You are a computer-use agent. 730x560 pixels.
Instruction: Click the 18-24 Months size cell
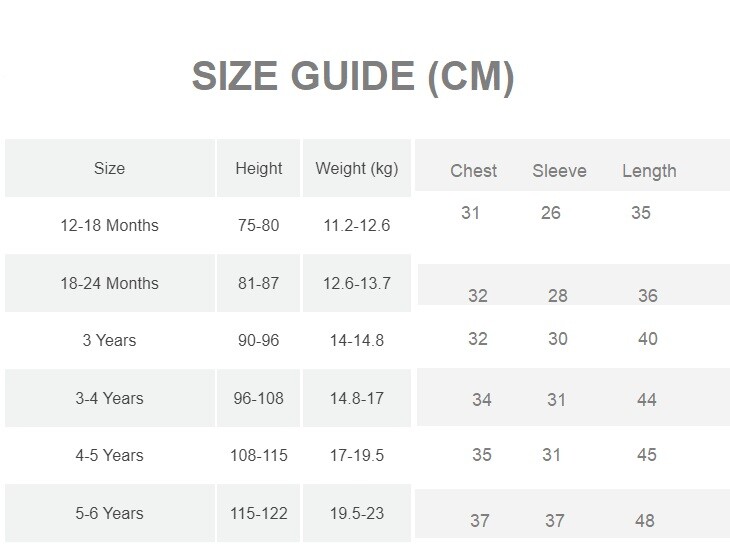point(109,283)
